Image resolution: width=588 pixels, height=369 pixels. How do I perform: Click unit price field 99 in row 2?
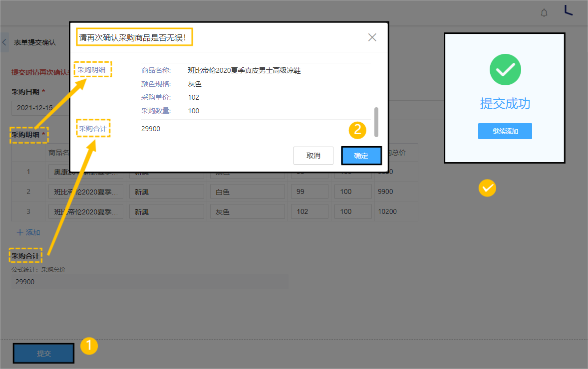point(309,191)
